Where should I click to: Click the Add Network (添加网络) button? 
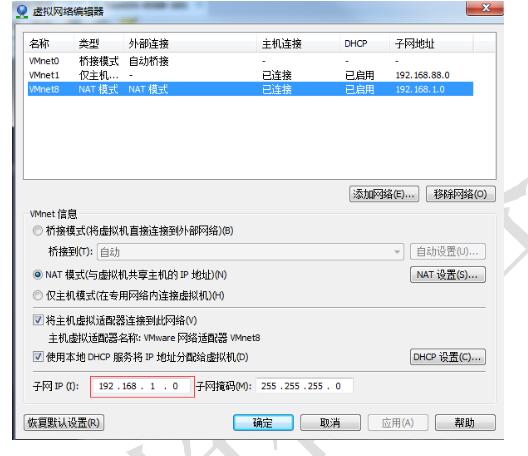tap(384, 194)
